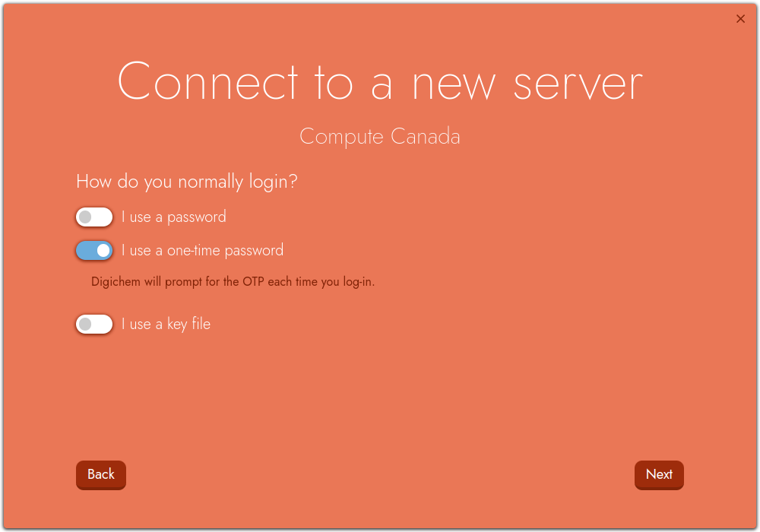The width and height of the screenshot is (760, 532).
Task: Click the 'I use a key file' label
Action: tap(166, 325)
